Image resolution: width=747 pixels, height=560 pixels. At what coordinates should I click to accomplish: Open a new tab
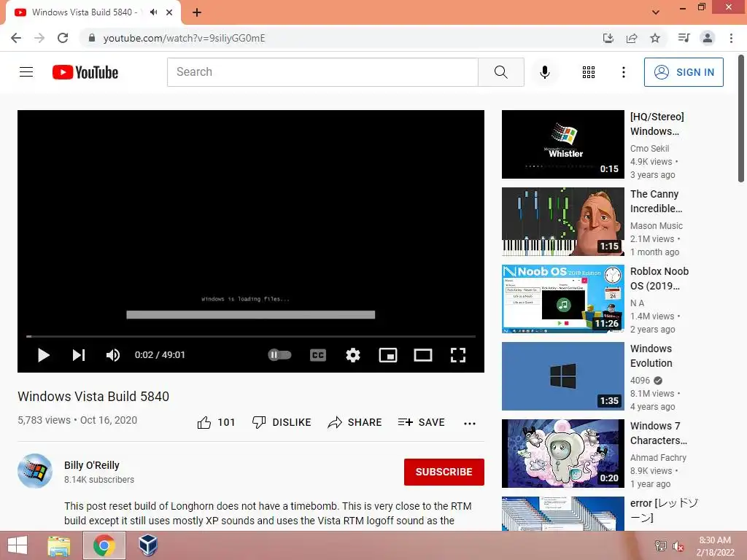197,12
